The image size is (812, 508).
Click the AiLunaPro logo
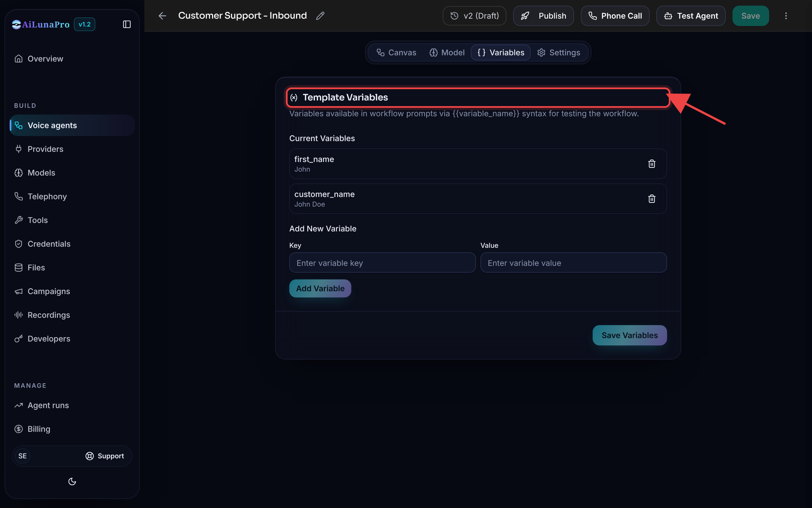[x=41, y=24]
